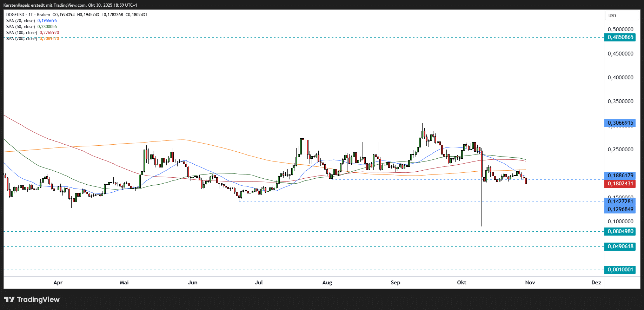This screenshot has width=644, height=310.
Task: Select the 0,0804980 price level label
Action: tap(620, 231)
